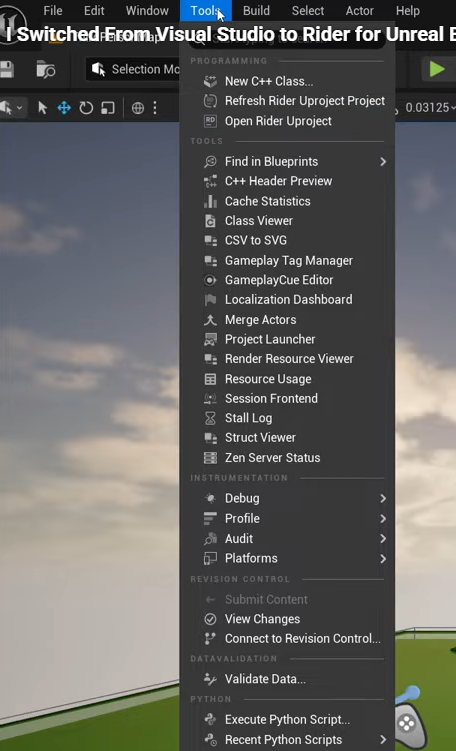Expand the Debug submenu arrow
456x751 pixels.
pos(383,499)
